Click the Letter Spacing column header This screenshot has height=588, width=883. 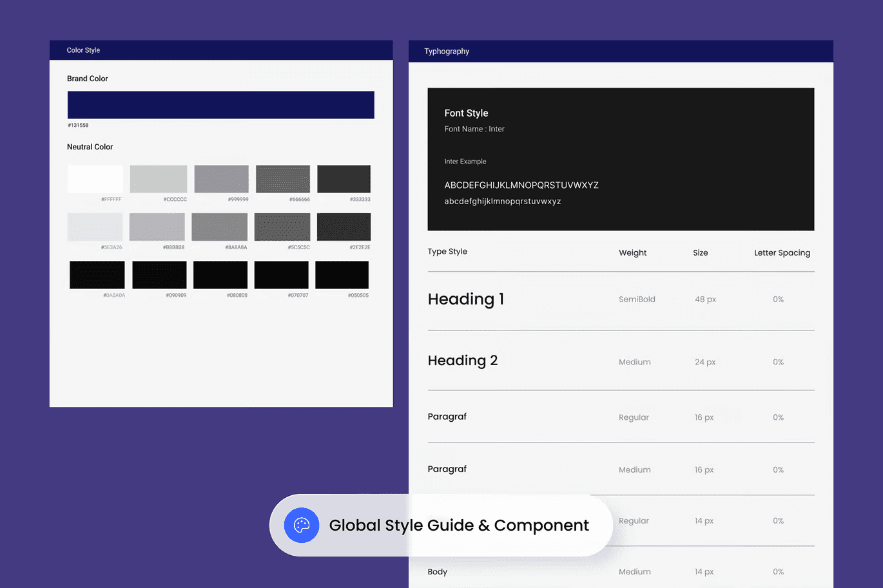(x=782, y=253)
